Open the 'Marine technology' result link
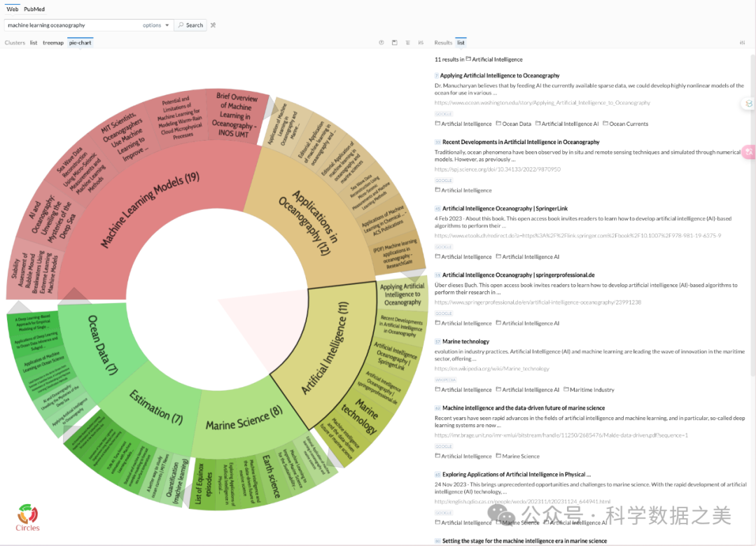 coord(465,342)
